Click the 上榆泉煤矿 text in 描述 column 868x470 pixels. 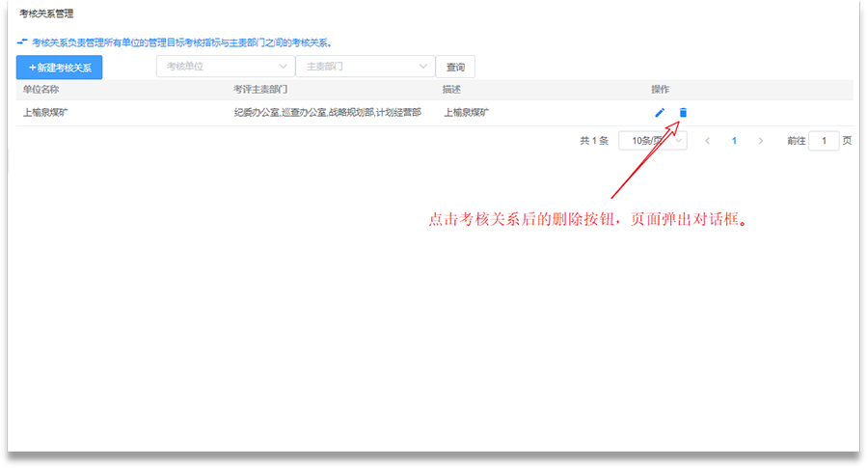point(466,113)
